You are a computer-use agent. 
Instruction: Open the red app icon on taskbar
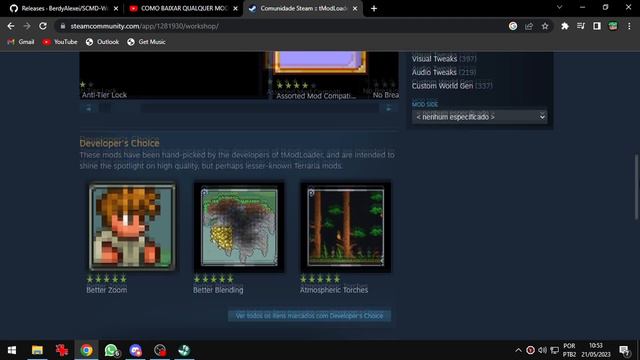[x=62, y=350]
